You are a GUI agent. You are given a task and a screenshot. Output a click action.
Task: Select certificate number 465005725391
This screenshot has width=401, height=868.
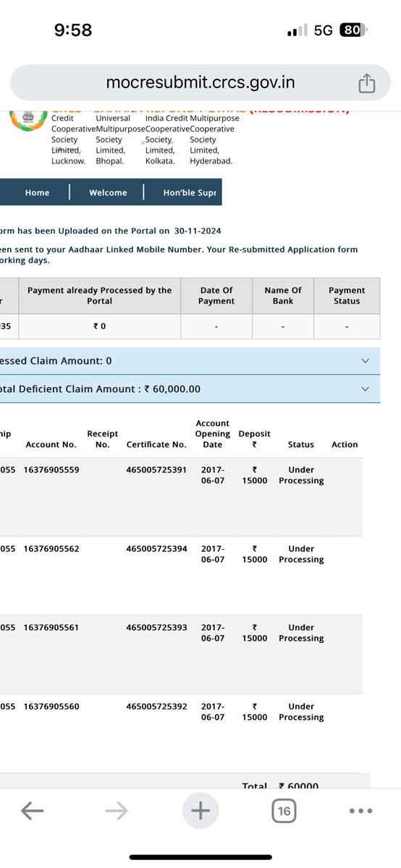[156, 469]
